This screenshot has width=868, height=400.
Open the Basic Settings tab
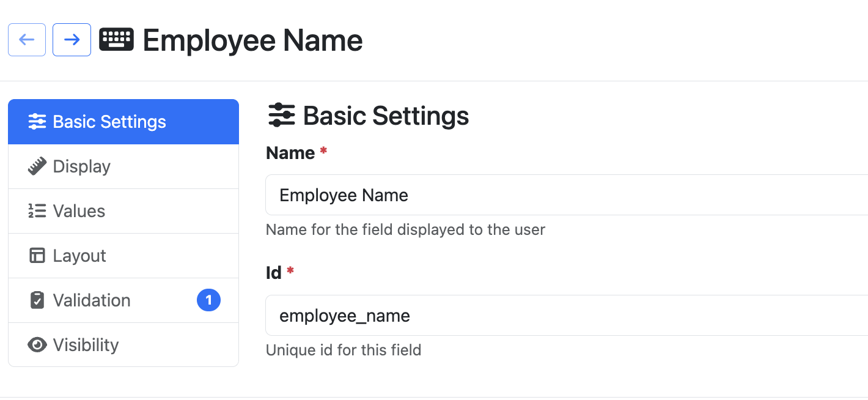[x=123, y=122]
